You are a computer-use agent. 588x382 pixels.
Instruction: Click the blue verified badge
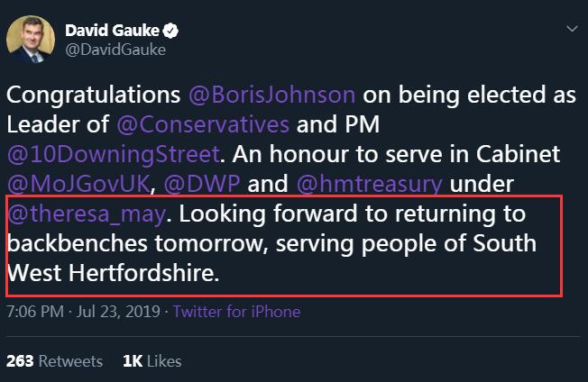pyautogui.click(x=170, y=32)
